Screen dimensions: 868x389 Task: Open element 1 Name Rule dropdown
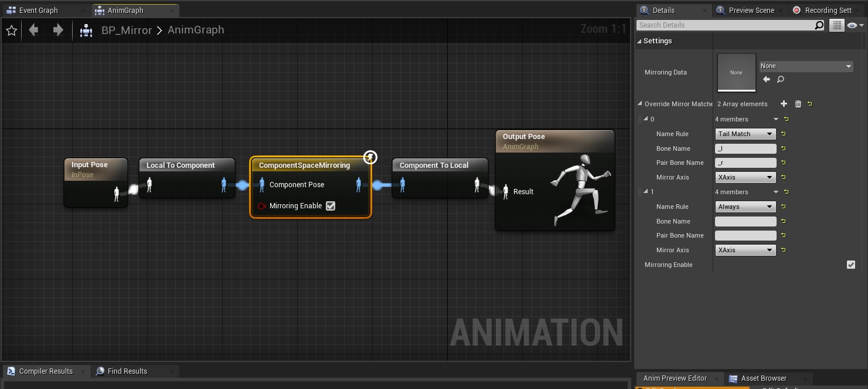point(746,207)
